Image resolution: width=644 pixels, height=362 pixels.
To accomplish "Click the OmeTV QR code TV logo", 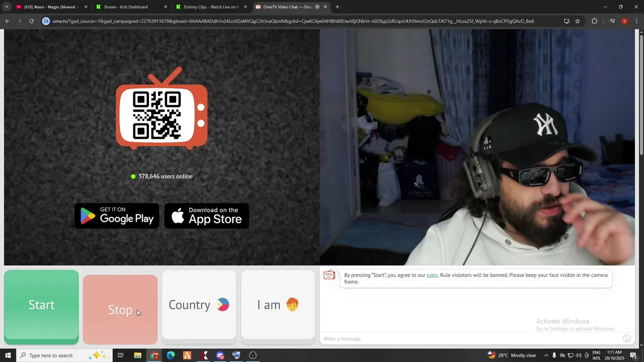I will pos(162,109).
